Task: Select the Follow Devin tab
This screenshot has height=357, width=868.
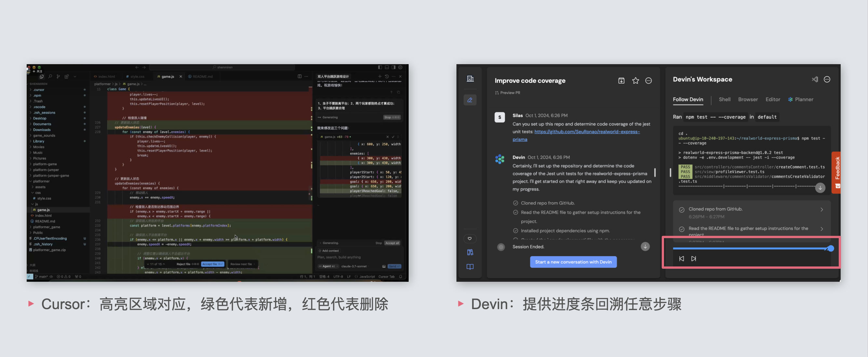Action: 688,100
